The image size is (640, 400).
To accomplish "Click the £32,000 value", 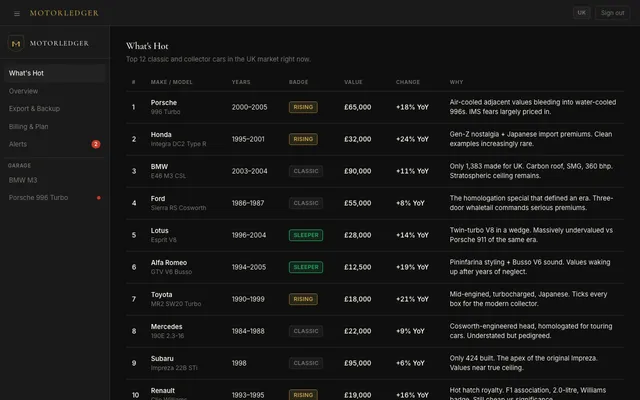I will (358, 139).
